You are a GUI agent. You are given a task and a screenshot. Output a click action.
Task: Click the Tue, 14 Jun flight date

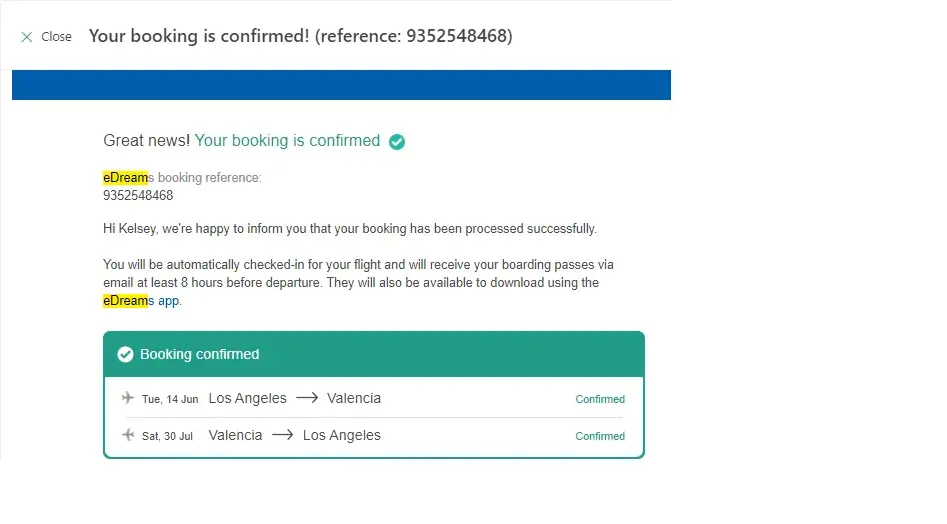click(x=170, y=399)
